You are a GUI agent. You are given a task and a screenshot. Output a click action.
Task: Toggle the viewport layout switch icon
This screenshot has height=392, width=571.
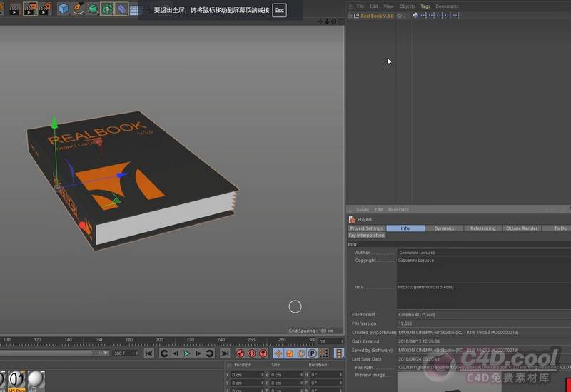coord(340,21)
